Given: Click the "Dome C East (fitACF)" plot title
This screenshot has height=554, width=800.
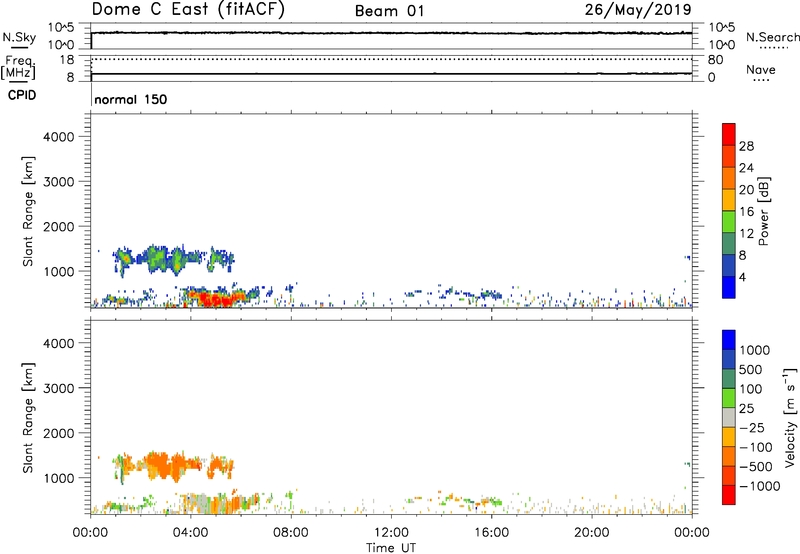Looking at the screenshot, I should 188,10.
